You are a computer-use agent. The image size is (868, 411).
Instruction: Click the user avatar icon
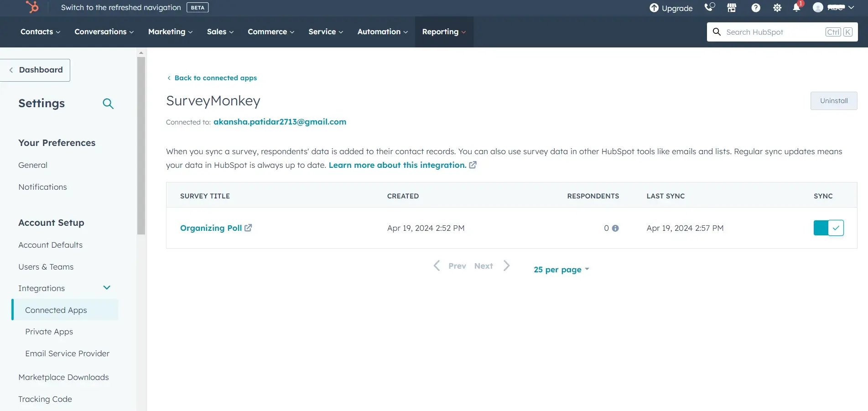point(818,7)
